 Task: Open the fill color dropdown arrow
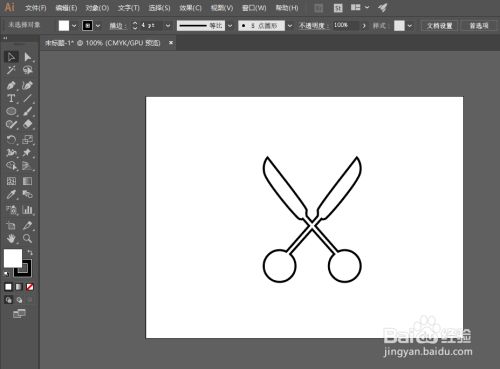pos(74,25)
